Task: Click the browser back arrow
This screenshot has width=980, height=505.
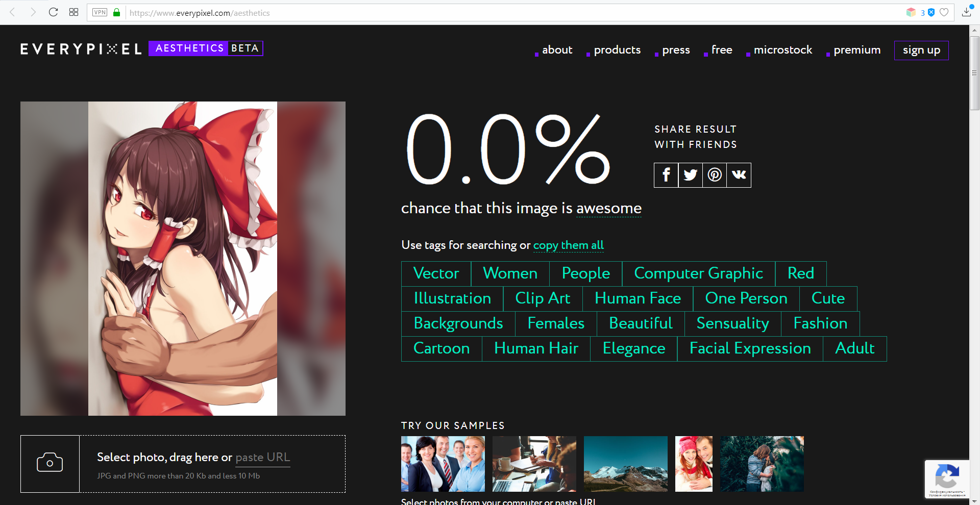Action: [13, 12]
